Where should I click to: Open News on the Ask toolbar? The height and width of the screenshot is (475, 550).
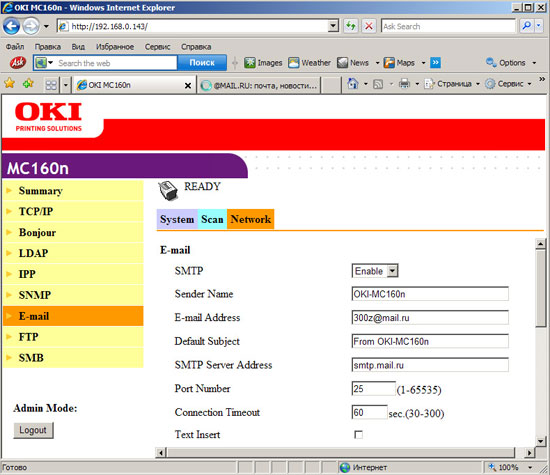pyautogui.click(x=353, y=63)
